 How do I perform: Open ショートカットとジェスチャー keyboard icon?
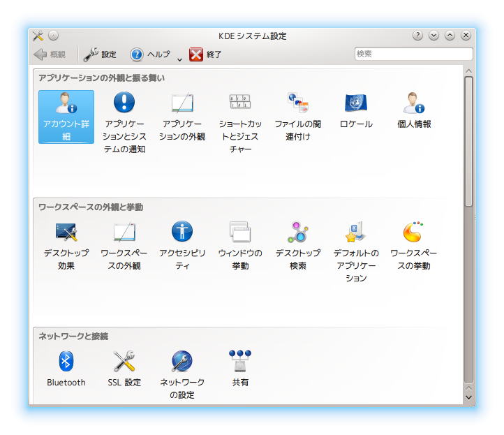click(x=240, y=103)
